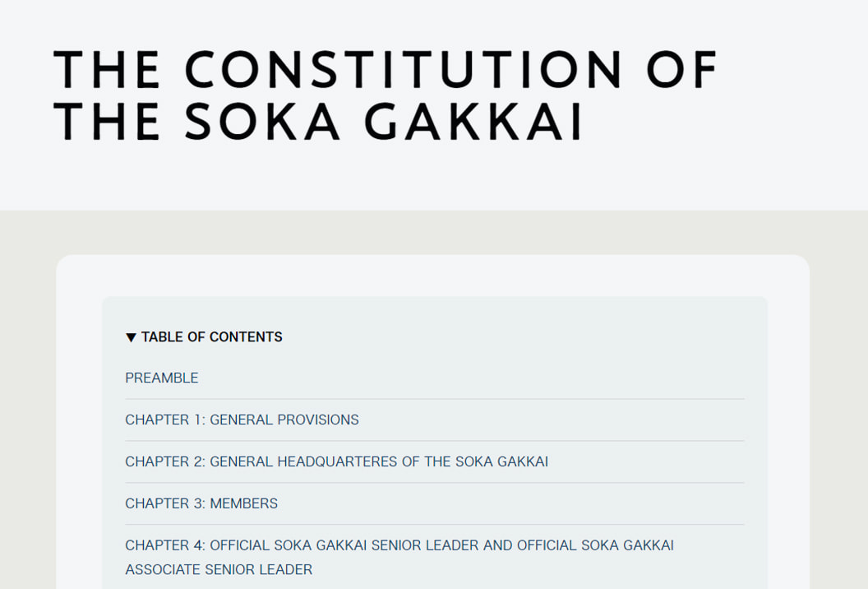Collapse the Table of Contents disclosure triangle
868x589 pixels.
pyautogui.click(x=131, y=337)
